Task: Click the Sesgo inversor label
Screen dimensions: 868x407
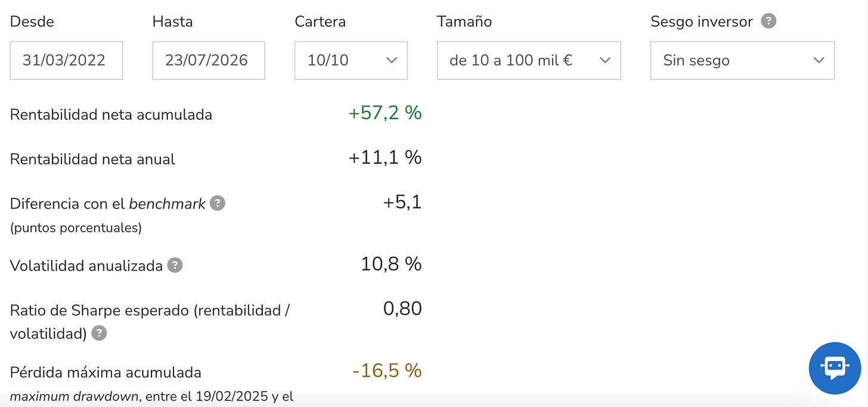Action: 702,21
